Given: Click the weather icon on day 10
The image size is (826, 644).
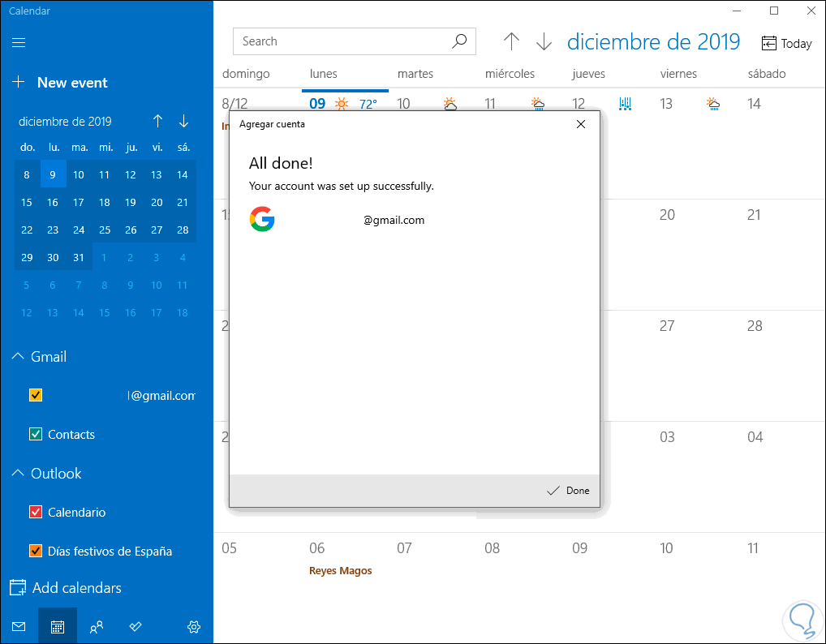Looking at the screenshot, I should pyautogui.click(x=450, y=104).
